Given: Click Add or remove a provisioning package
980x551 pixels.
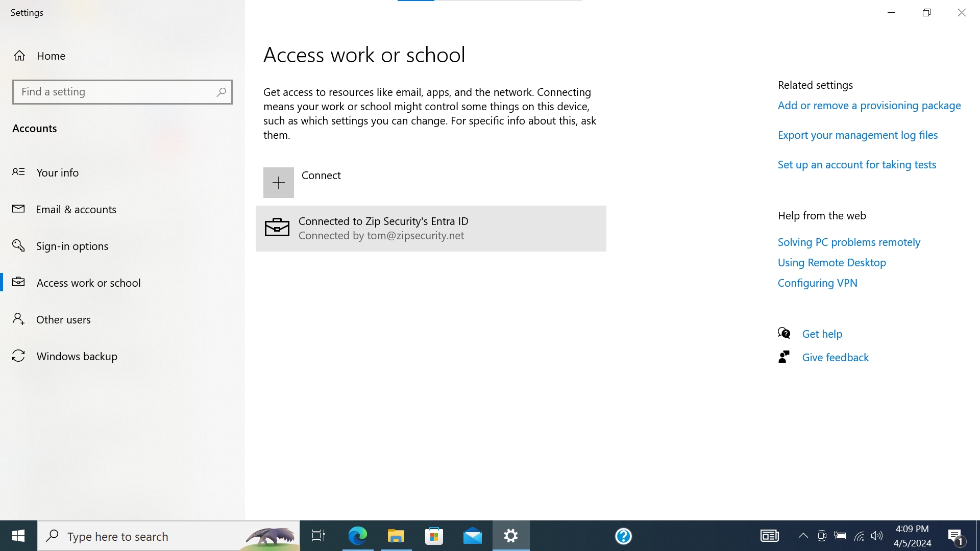Looking at the screenshot, I should [869, 106].
